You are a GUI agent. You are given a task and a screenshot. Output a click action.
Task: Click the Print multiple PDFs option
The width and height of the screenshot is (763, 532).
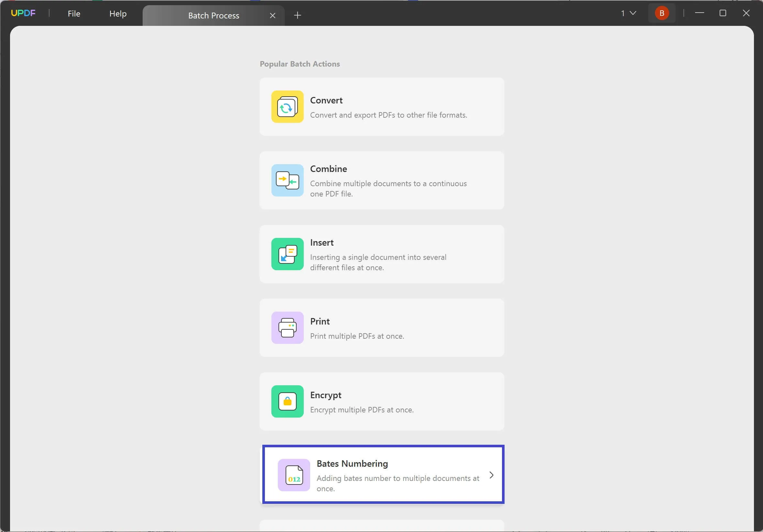pos(382,327)
